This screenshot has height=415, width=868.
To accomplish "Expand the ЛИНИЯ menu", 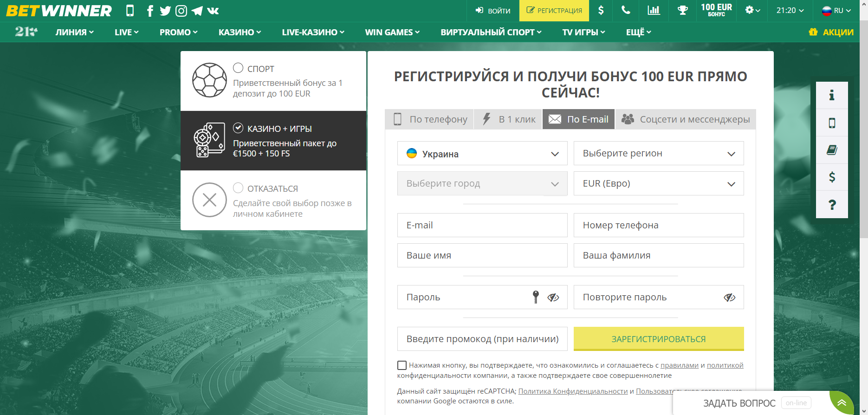I will 75,32.
